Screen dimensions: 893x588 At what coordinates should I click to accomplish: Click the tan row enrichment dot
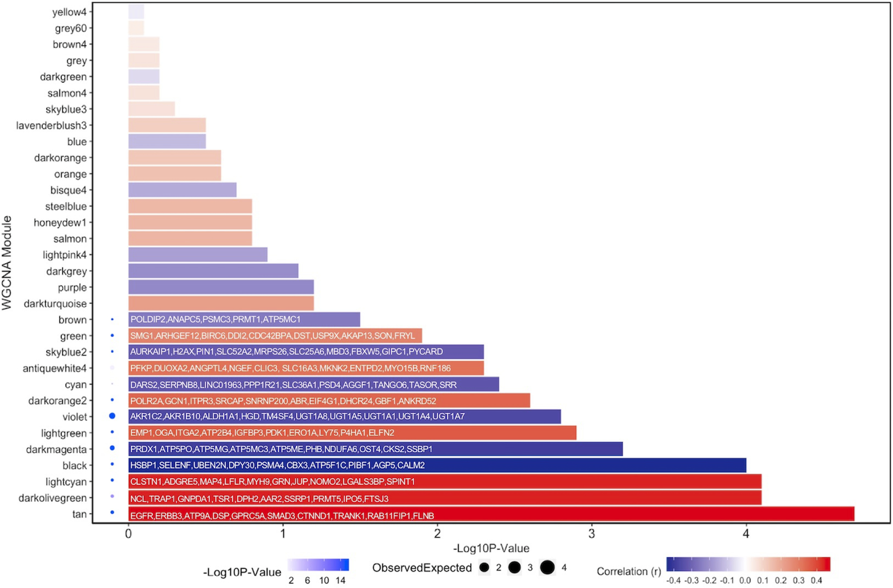click(112, 513)
